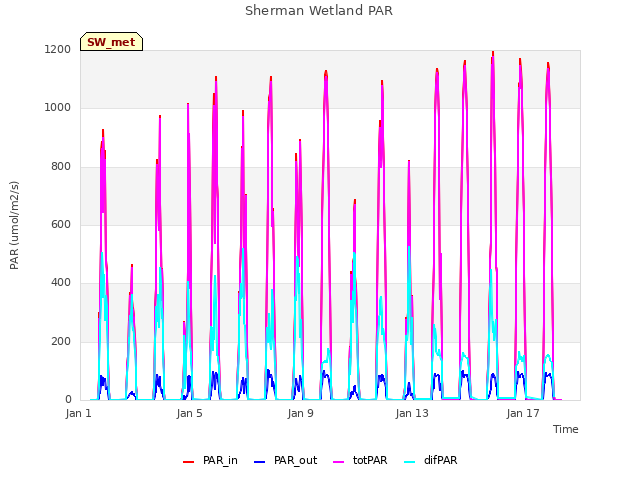Click the PAR (umol/m2/s) axis title
The height and width of the screenshot is (480, 640).
pos(14,225)
